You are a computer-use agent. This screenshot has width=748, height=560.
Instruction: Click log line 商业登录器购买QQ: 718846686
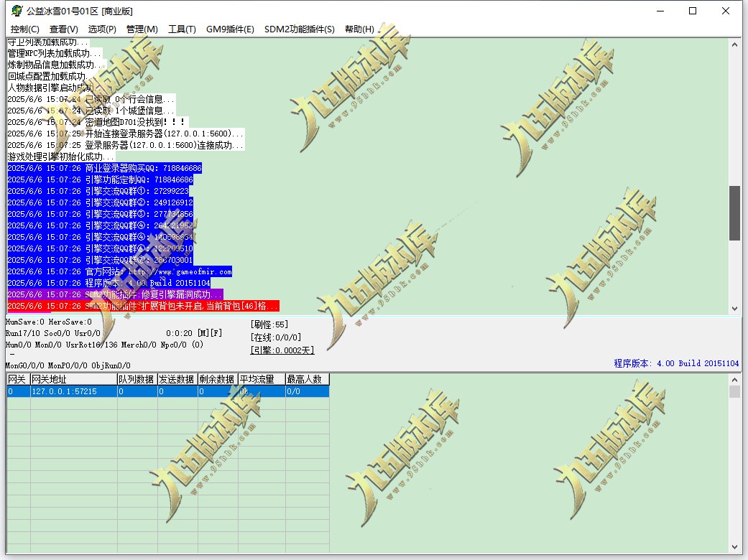(x=104, y=168)
